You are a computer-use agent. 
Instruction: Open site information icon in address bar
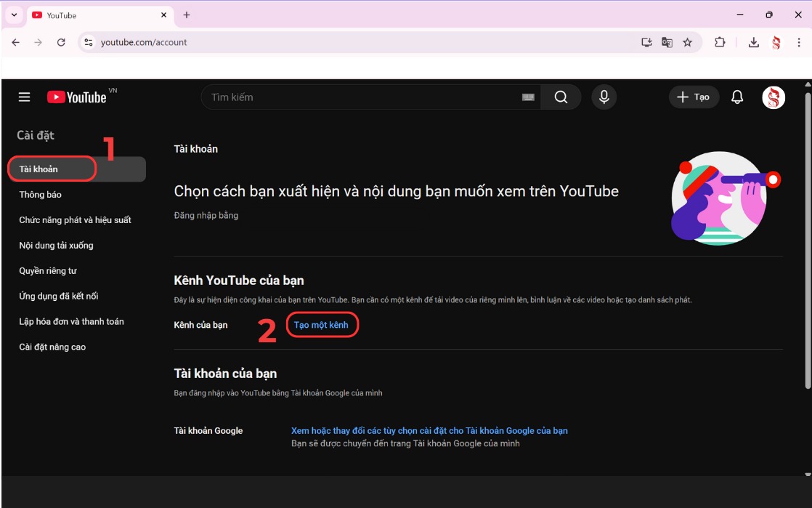pyautogui.click(x=89, y=42)
